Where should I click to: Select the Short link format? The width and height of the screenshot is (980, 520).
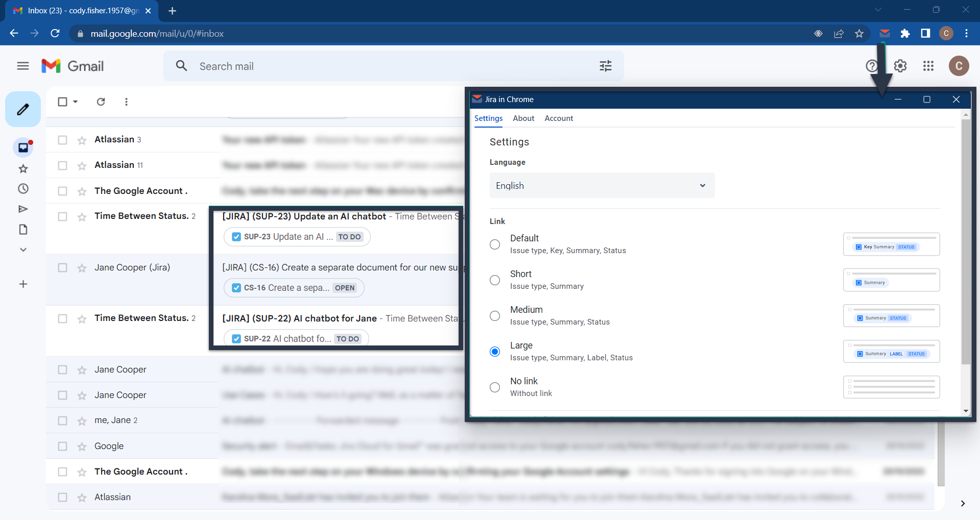(x=494, y=280)
